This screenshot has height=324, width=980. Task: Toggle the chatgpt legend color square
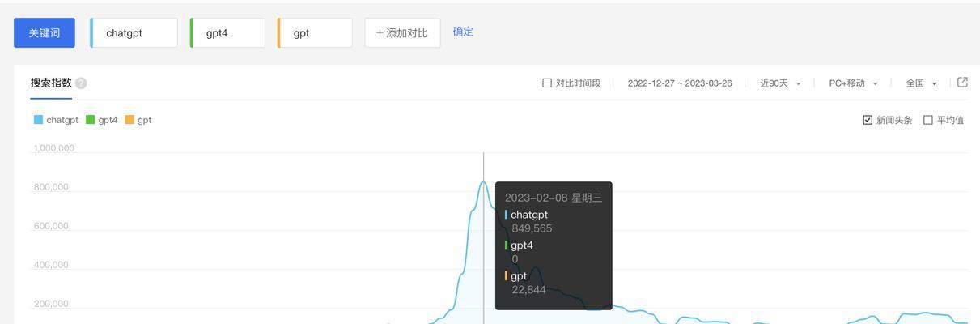click(x=38, y=120)
